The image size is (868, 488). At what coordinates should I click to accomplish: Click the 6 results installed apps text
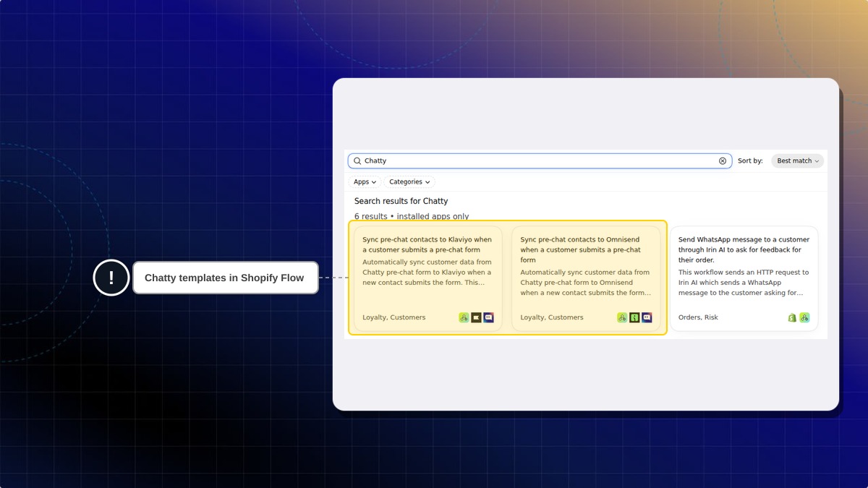[x=412, y=216]
